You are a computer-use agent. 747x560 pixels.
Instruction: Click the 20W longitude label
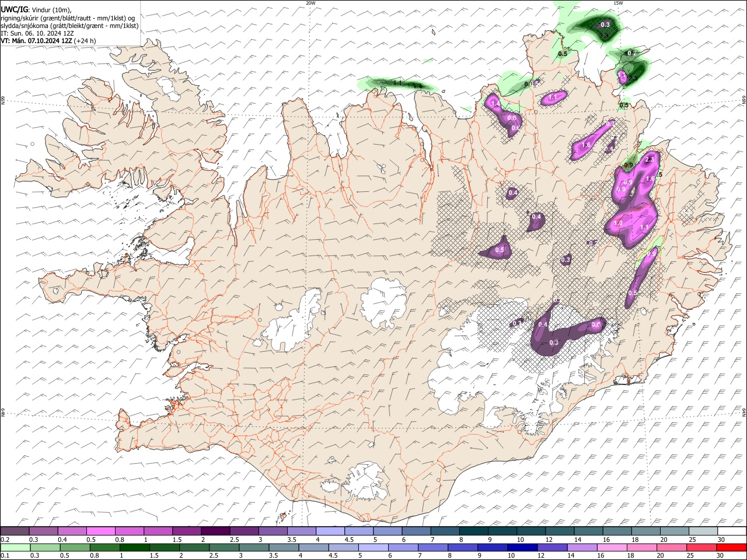pos(310,3)
